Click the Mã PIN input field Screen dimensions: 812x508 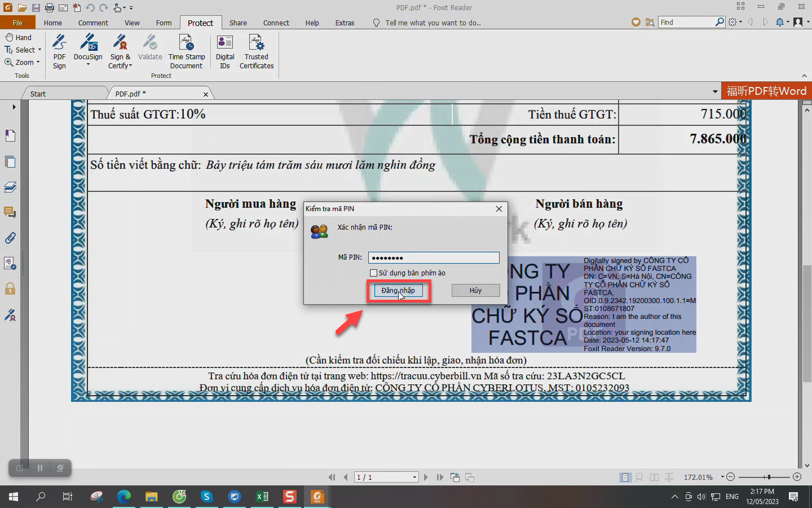tap(433, 258)
